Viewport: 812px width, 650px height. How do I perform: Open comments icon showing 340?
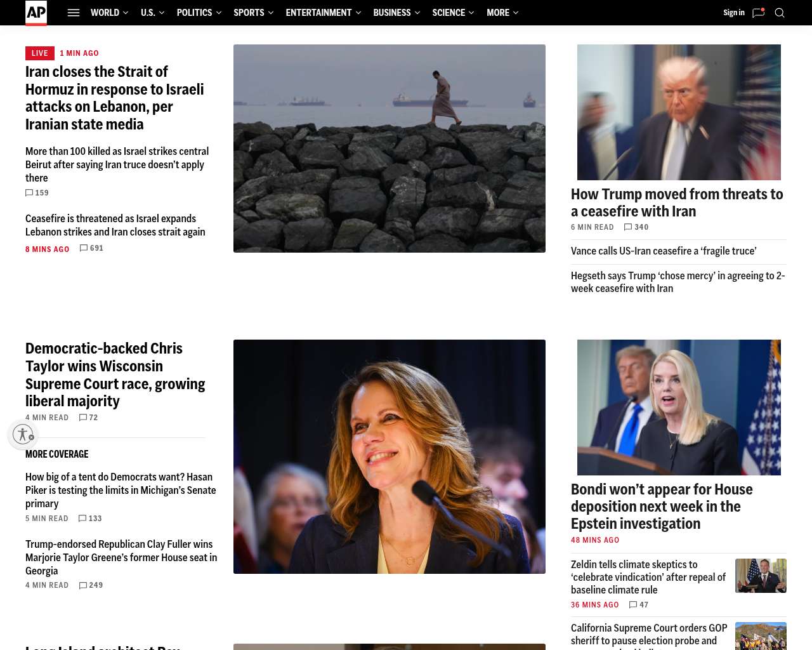pyautogui.click(x=628, y=227)
